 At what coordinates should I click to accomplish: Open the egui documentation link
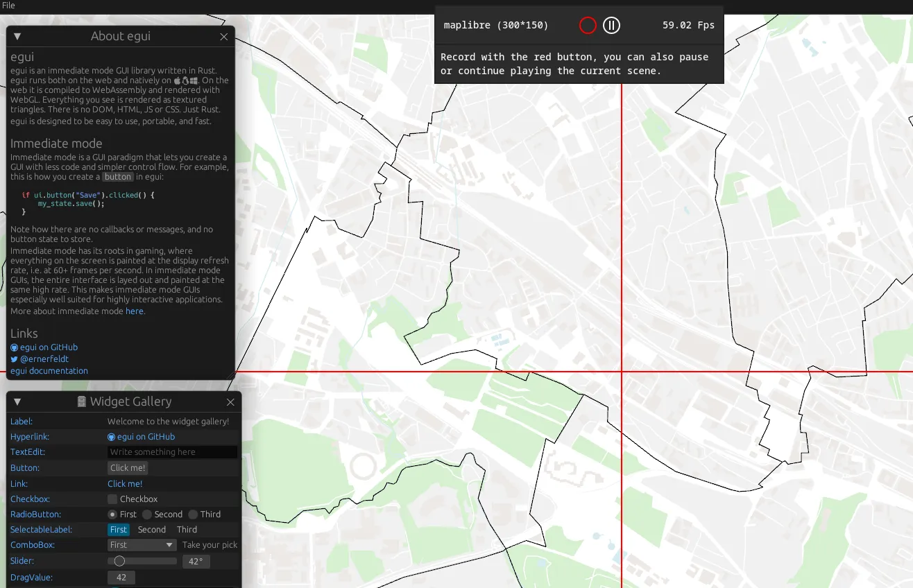49,370
